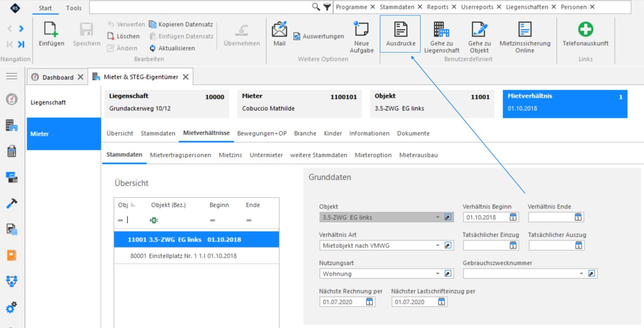This screenshot has width=644, height=328.
Task: Click the Einfügen ribbon button
Action: tap(51, 34)
